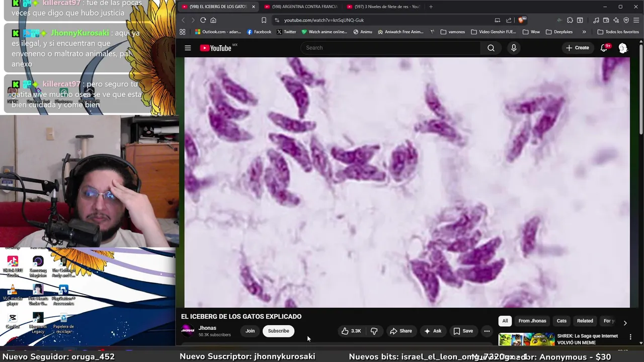Image resolution: width=644 pixels, height=362 pixels.
Task: Switch to ARGENTINA CONTRA FRANCIA tab
Action: click(x=301, y=7)
